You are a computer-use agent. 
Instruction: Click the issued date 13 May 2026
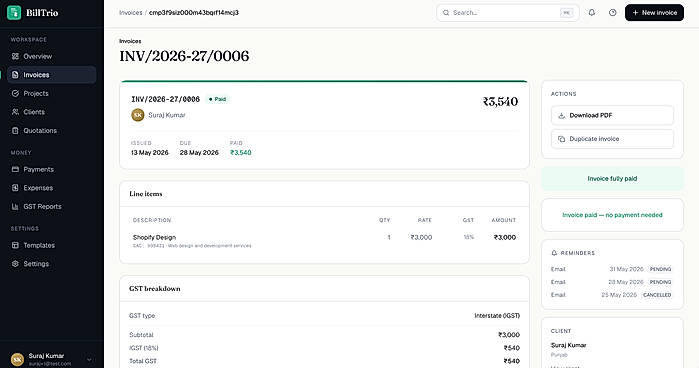(x=150, y=153)
